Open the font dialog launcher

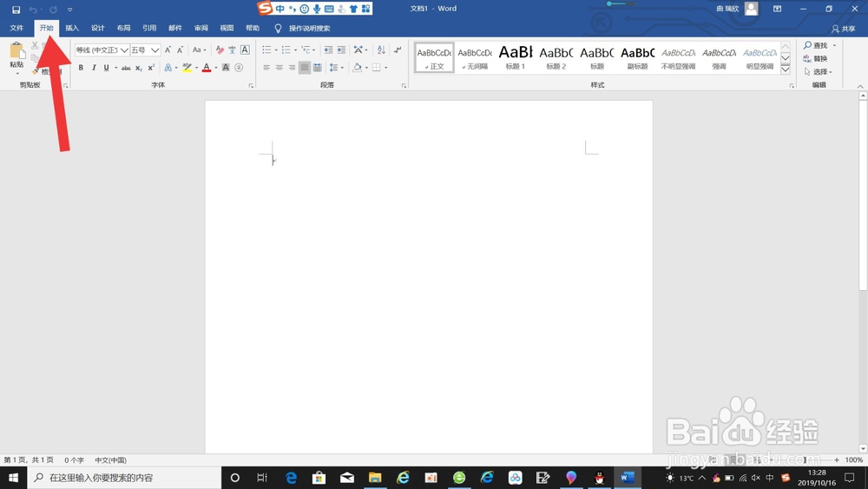click(x=252, y=86)
